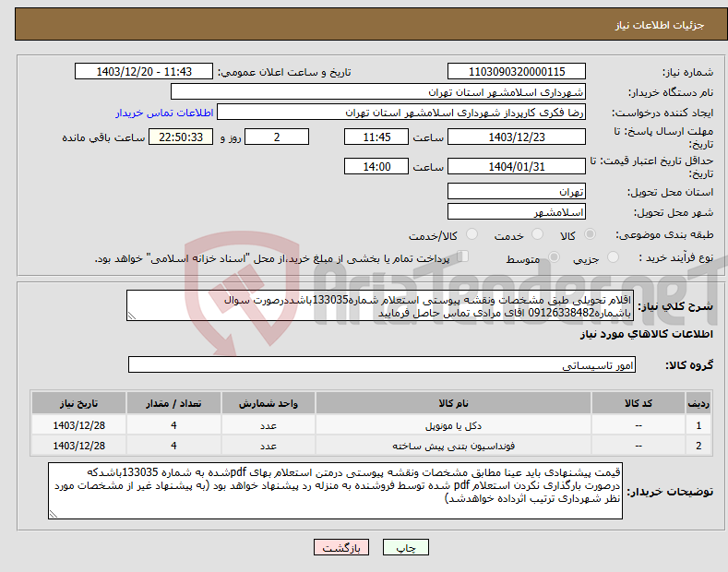Click the نام کالا column header
Viewport: 728px width, 572px height.
[453, 403]
